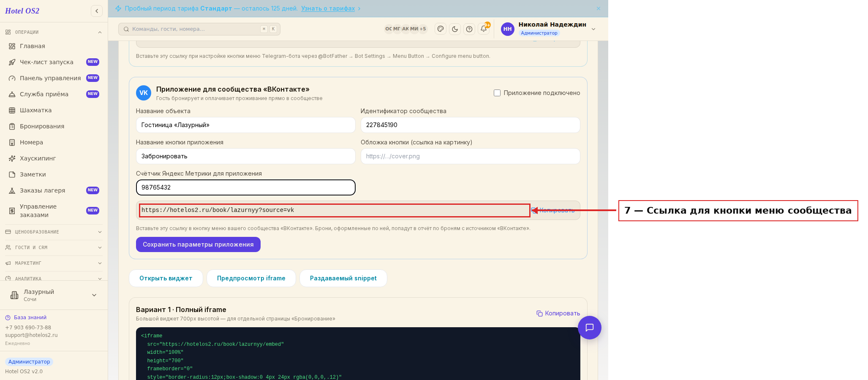Click the Hotel OS2 logo

(22, 11)
